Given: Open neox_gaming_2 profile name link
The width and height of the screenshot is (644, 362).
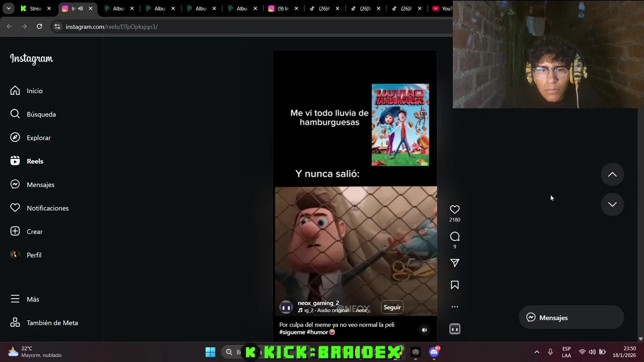Looking at the screenshot, I should (x=318, y=303).
